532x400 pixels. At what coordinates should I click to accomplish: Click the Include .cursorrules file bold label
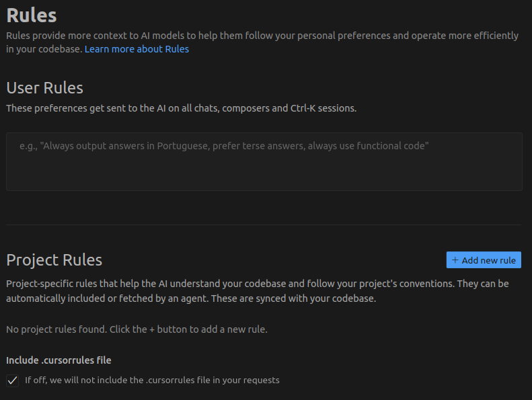59,360
